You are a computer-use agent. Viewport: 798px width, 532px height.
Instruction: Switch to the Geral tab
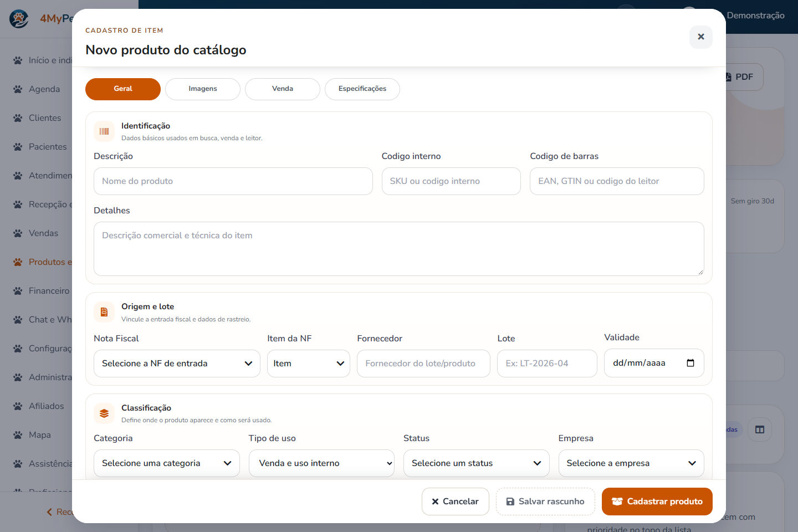pos(123,89)
